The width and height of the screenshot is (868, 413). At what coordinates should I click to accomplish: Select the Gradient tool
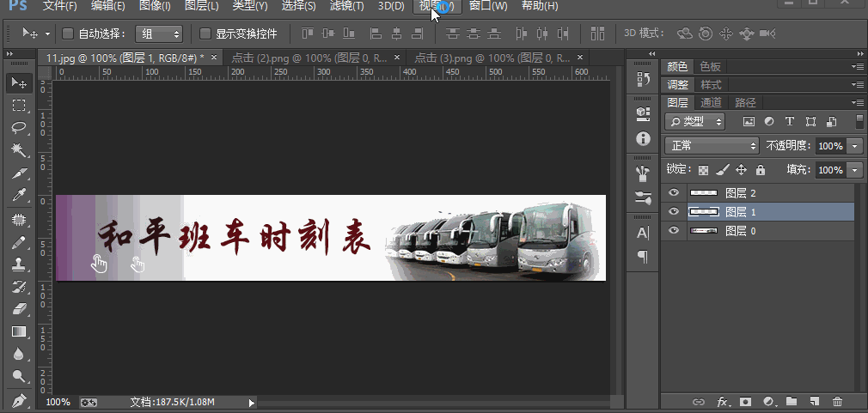pyautogui.click(x=18, y=331)
